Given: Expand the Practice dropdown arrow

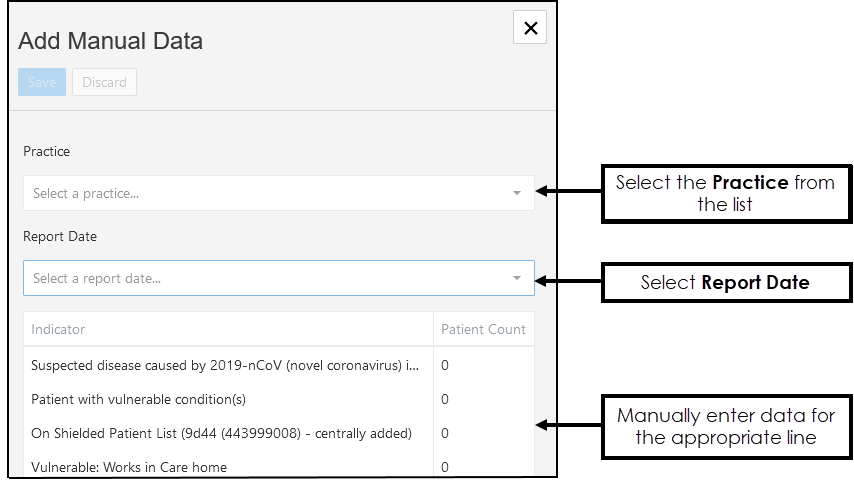Looking at the screenshot, I should point(517,193).
